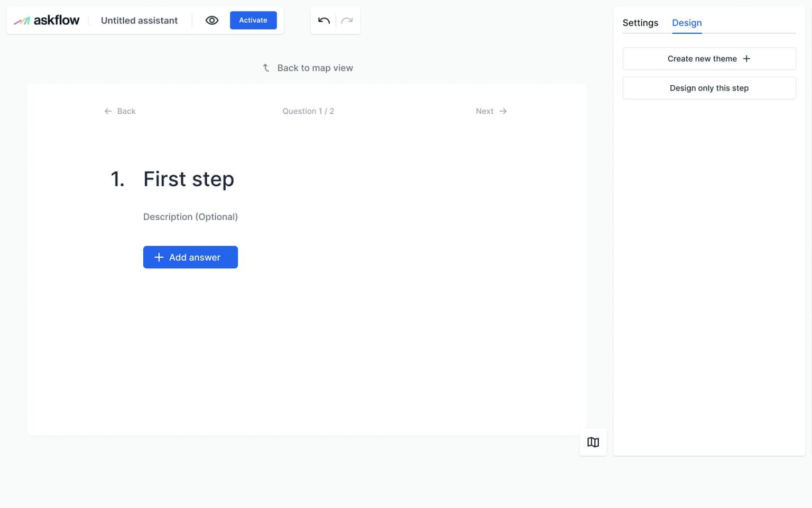Image resolution: width=812 pixels, height=508 pixels.
Task: Click the undo arrow icon
Action: pos(324,21)
